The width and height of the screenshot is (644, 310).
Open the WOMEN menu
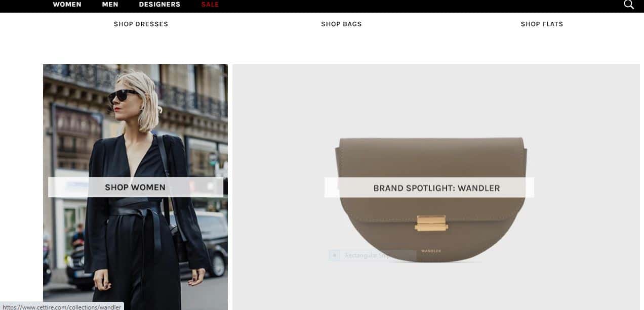(x=67, y=5)
